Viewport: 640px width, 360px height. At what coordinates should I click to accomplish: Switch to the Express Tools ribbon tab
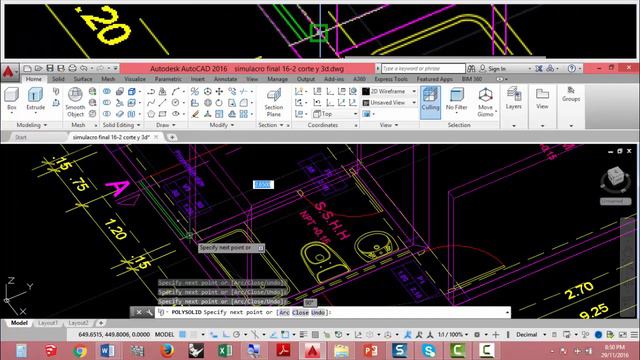click(391, 79)
